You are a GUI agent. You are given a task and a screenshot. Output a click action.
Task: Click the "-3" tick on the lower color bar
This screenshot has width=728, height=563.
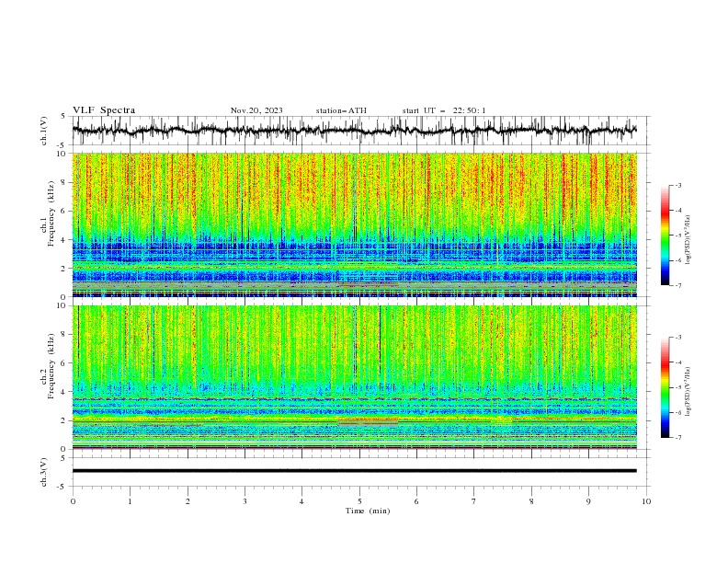click(x=678, y=338)
